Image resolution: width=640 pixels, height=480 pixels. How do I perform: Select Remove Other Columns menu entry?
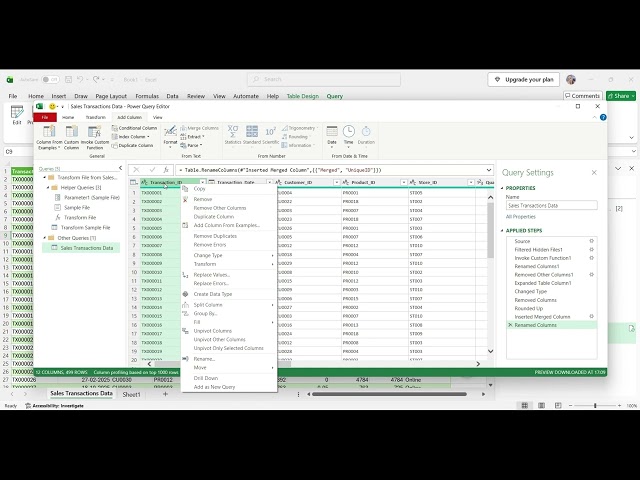pos(229,208)
